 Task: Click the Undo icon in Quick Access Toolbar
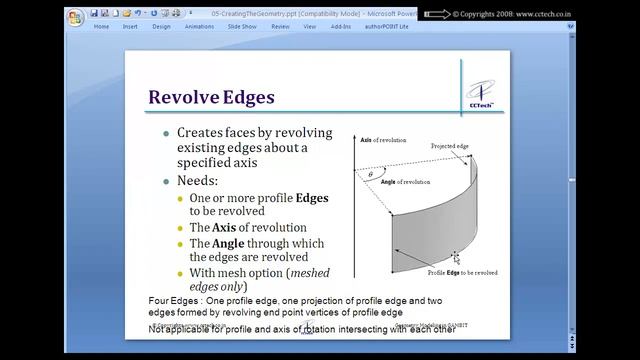click(138, 13)
